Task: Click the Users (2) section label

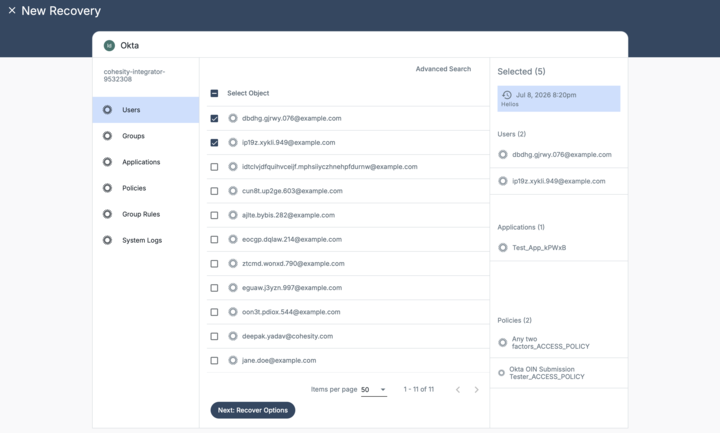Action: coord(512,134)
